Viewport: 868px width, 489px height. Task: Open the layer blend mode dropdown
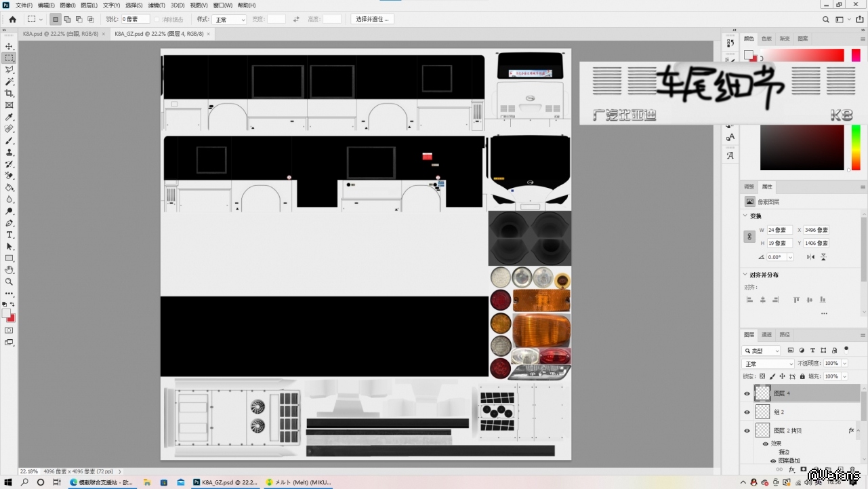coord(768,364)
